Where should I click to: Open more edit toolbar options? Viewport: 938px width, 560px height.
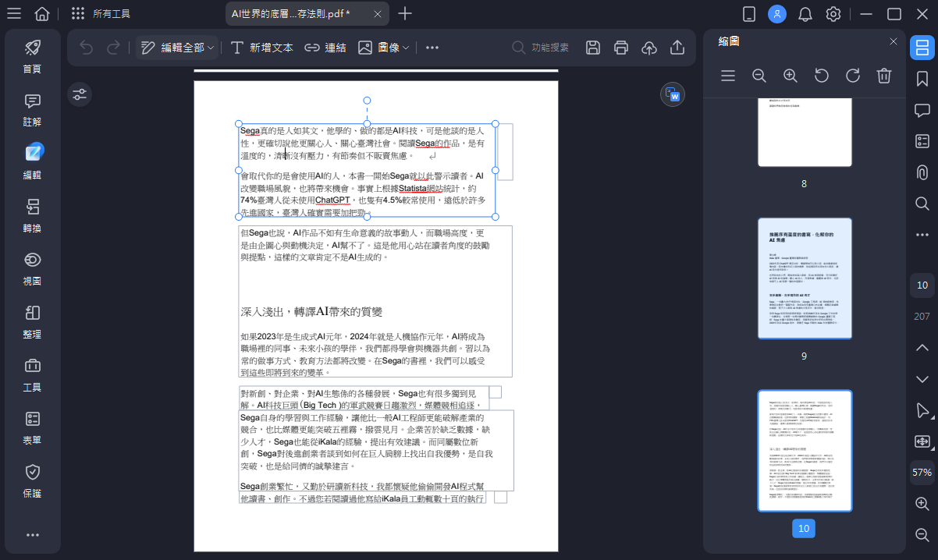tap(432, 48)
